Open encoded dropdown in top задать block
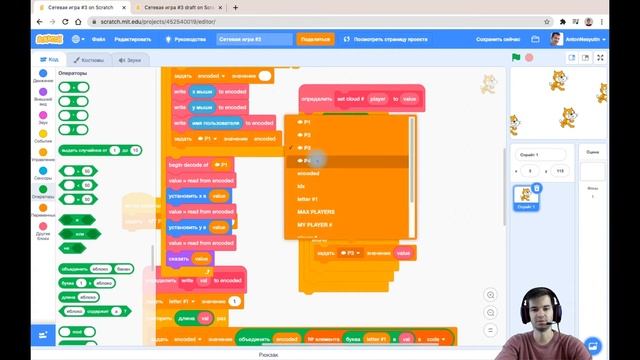The height and width of the screenshot is (360, 640). coord(211,76)
